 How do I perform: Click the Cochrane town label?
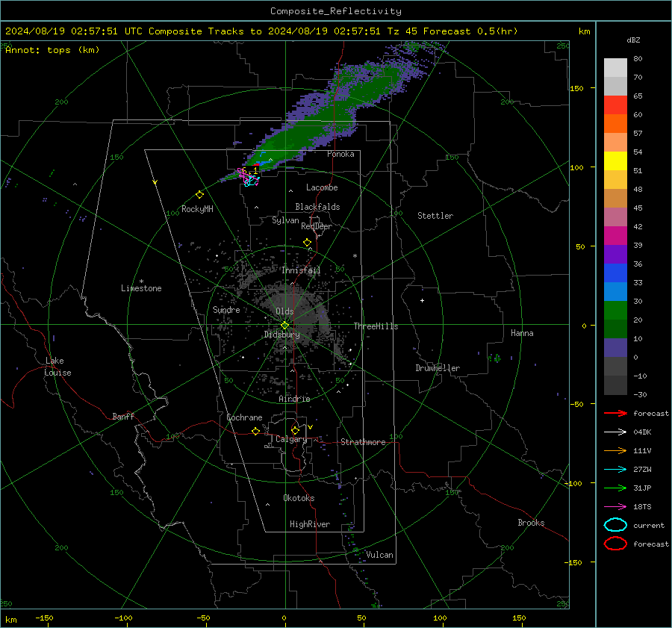pyautogui.click(x=244, y=417)
